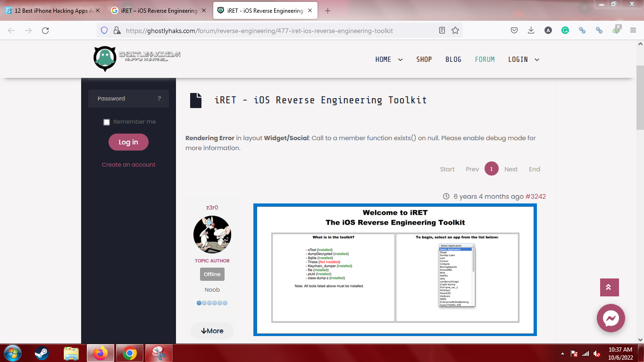Bookmark this page with the star
The width and height of the screenshot is (644, 362).
click(x=455, y=30)
